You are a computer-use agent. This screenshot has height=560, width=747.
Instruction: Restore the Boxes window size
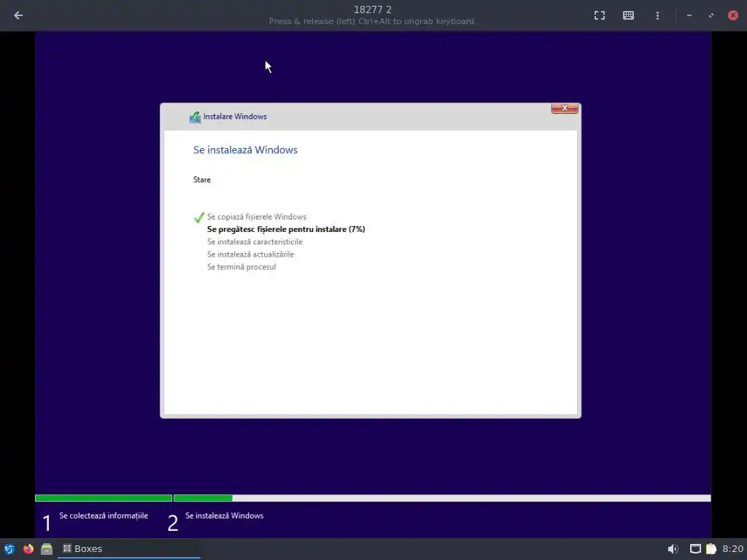point(711,15)
